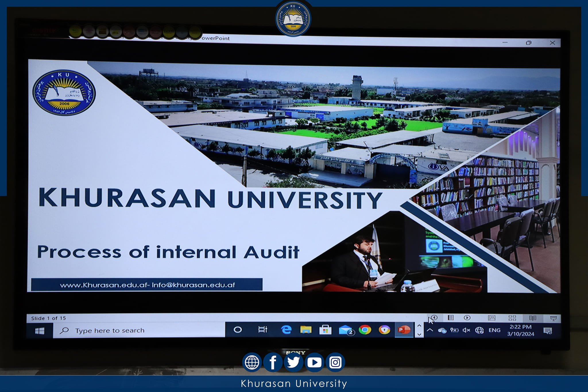Click the taskbar overflow down arrow

point(419,335)
